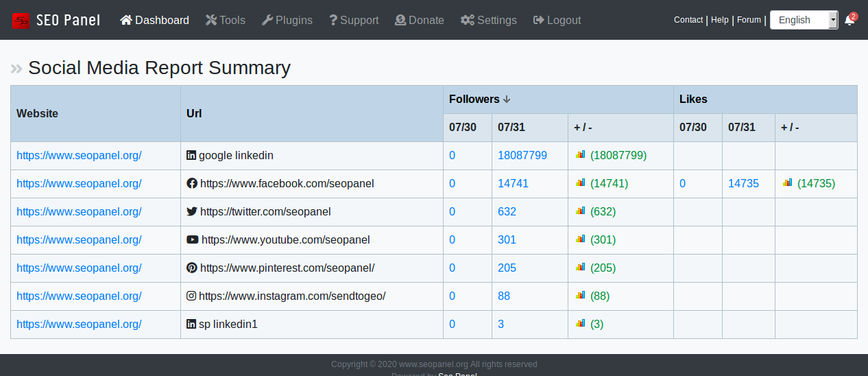The width and height of the screenshot is (868, 376).
Task: Click the Twitter bird icon
Action: [x=192, y=212]
